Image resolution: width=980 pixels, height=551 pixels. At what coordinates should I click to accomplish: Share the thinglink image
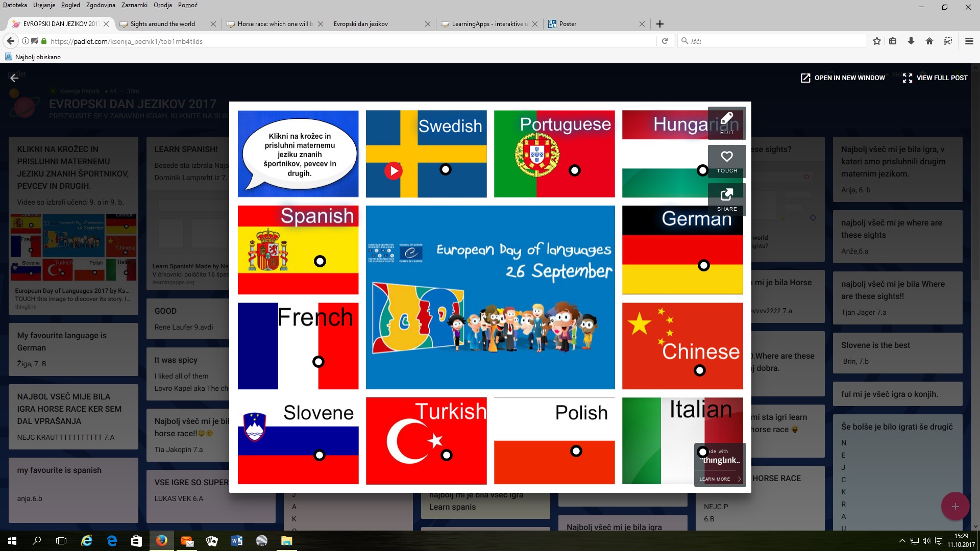727,199
